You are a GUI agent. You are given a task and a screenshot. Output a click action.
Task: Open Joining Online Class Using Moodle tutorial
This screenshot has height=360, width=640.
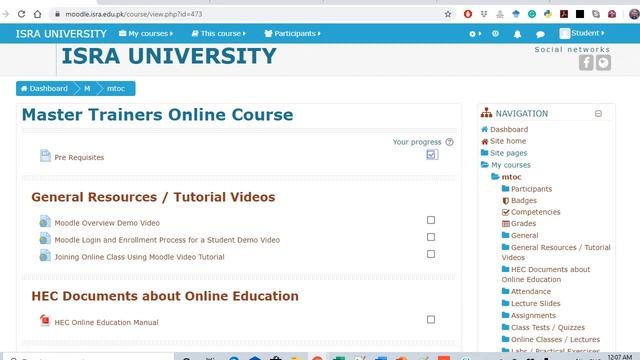pos(139,257)
